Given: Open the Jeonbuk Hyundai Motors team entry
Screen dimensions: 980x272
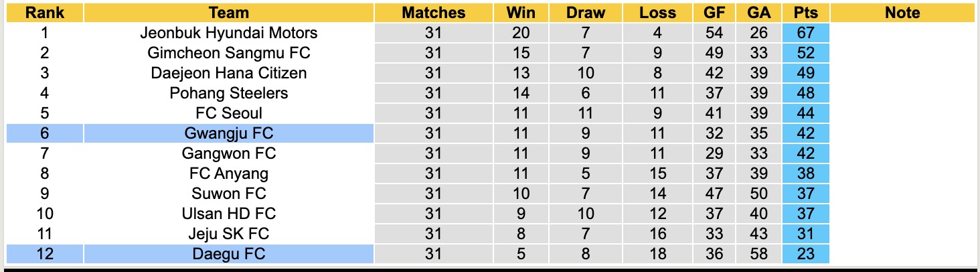Looking at the screenshot, I should (x=229, y=33).
